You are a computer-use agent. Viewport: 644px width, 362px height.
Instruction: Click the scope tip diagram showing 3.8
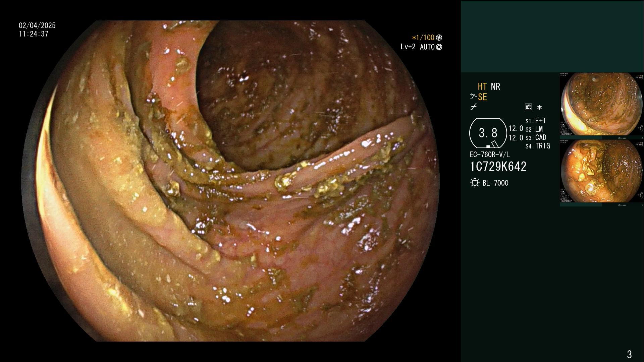click(x=488, y=133)
